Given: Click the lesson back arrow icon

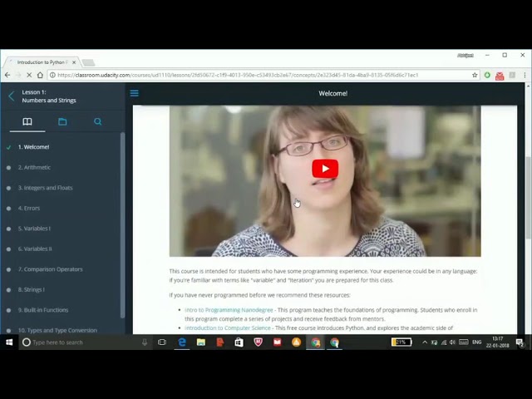Looking at the screenshot, I should [x=12, y=96].
